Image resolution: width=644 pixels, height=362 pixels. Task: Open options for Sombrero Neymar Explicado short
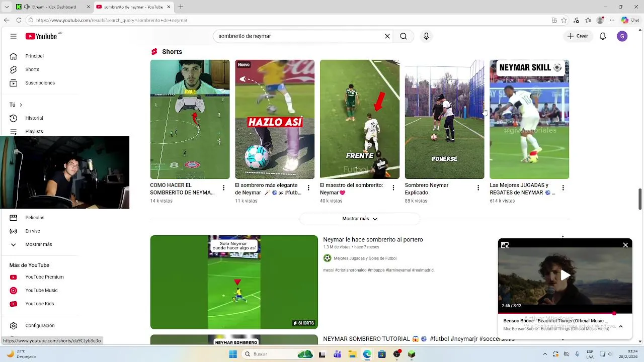pyautogui.click(x=478, y=188)
